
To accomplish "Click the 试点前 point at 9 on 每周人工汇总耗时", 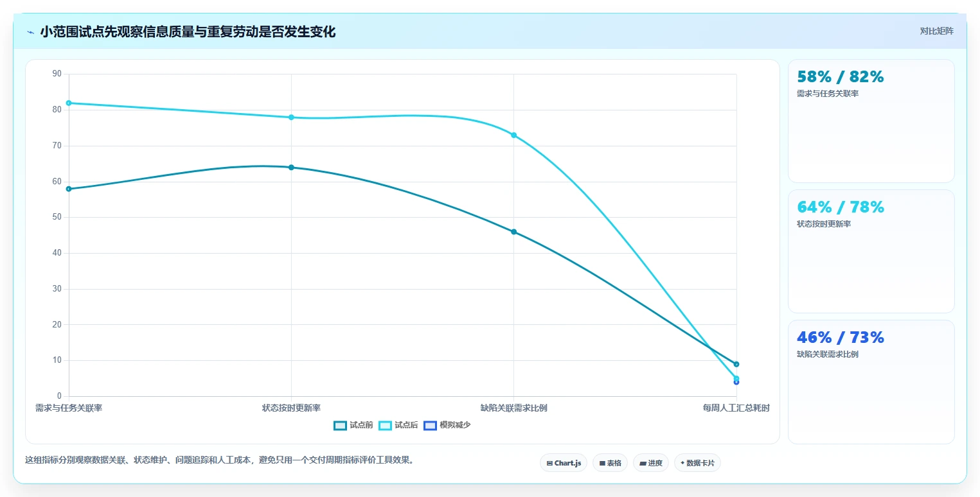I will point(736,364).
